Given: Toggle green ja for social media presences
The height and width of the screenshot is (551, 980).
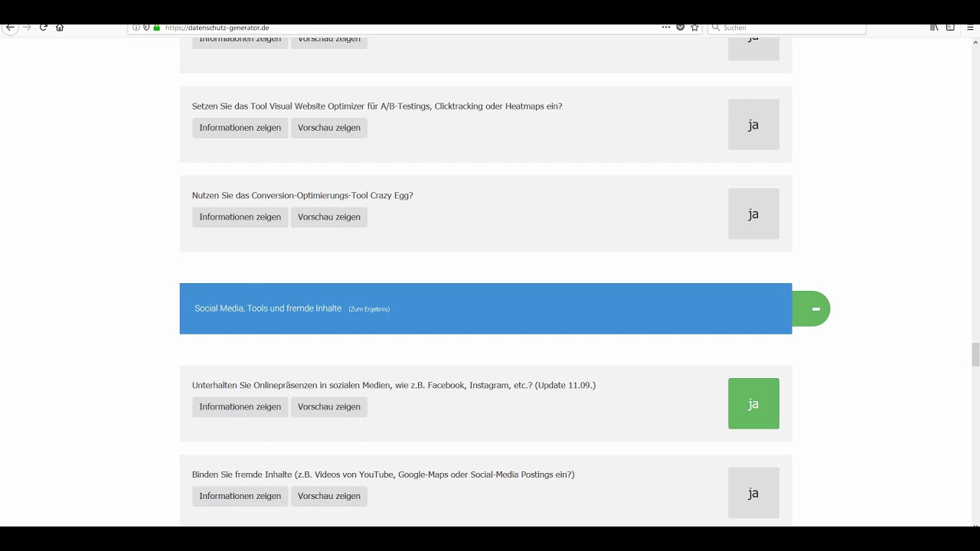Looking at the screenshot, I should tap(753, 404).
